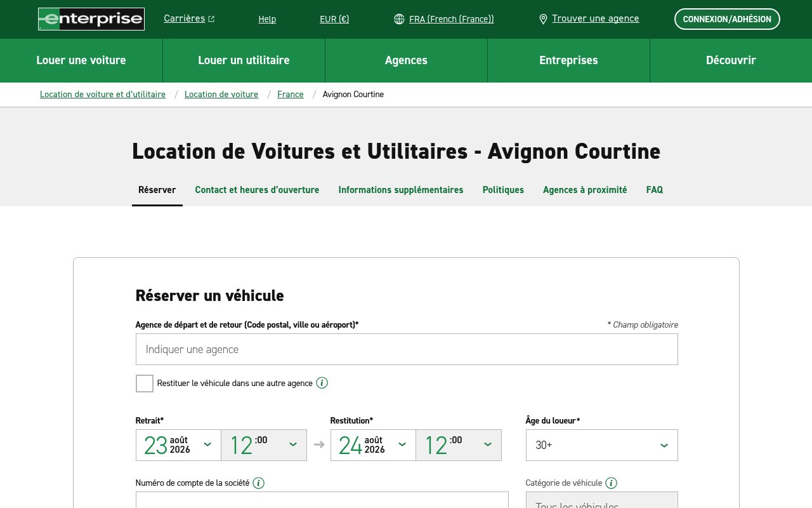Switch to Agences à proximité tab
Viewport: 812px width, 508px height.
pos(585,190)
